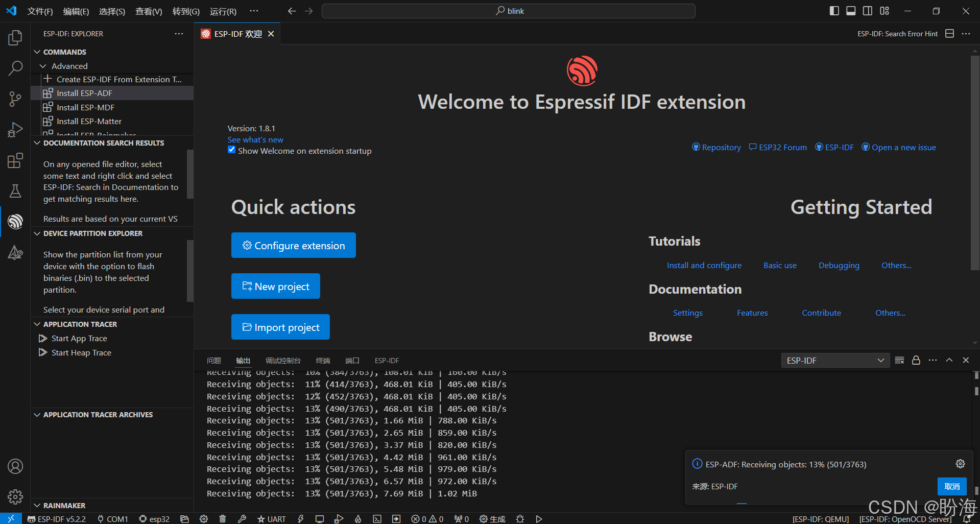Open the 运行(R) menu
The width and height of the screenshot is (980, 524).
click(223, 11)
